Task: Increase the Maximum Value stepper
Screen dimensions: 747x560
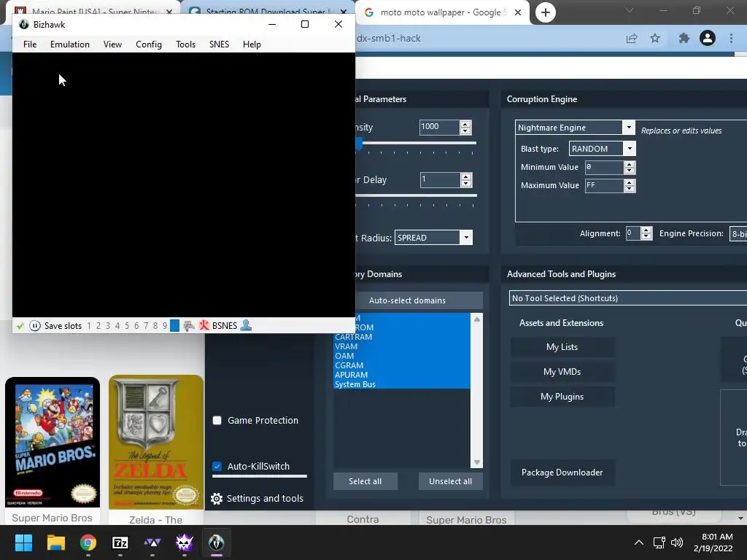Action: pos(630,182)
